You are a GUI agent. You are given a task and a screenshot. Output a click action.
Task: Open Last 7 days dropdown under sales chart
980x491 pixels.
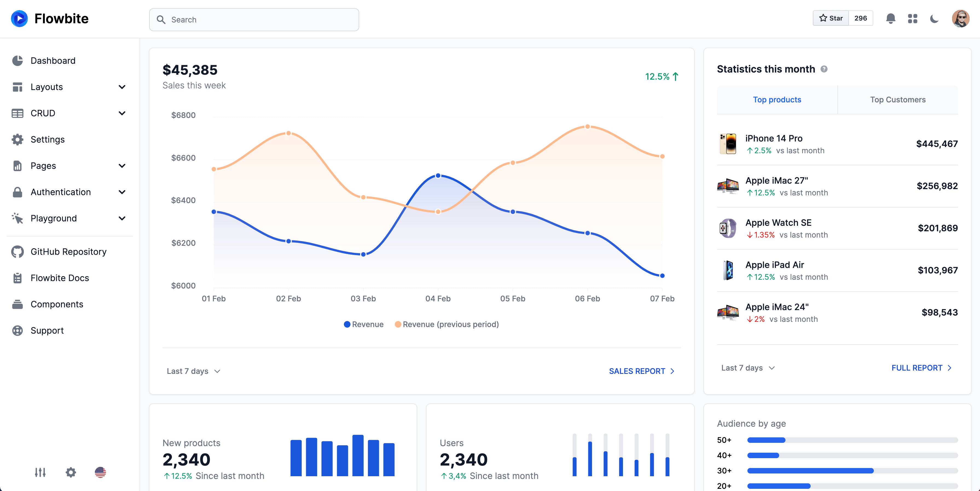193,371
